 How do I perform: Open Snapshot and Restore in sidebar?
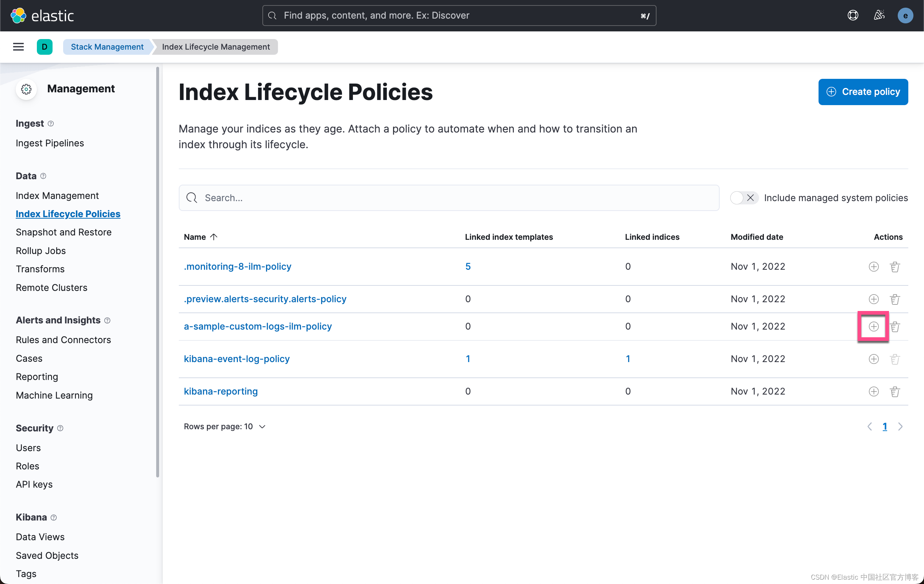64,232
